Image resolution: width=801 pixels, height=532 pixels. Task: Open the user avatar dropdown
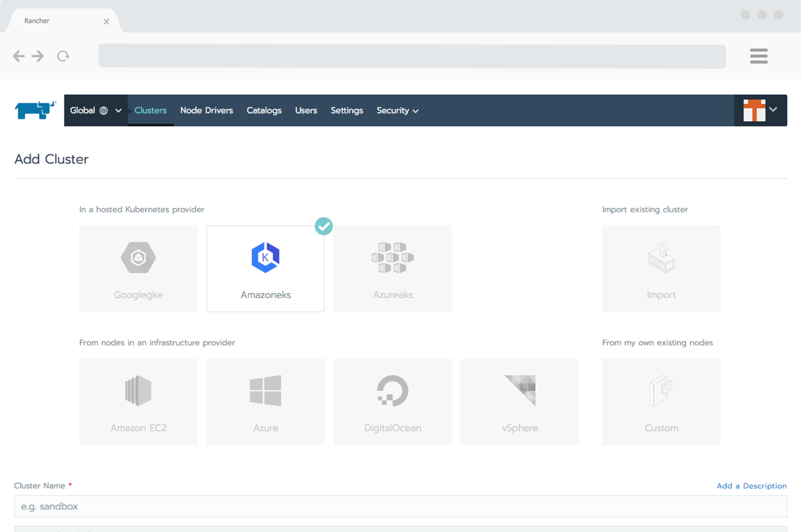coord(761,110)
